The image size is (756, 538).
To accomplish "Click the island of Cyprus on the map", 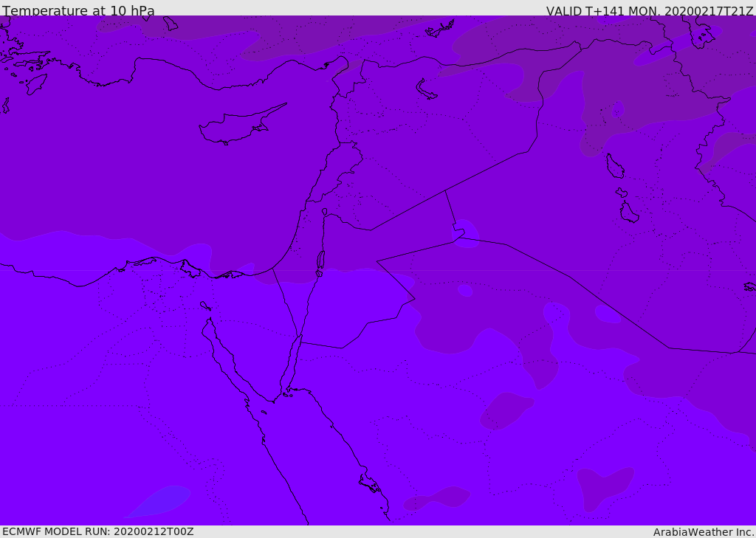I will 242,125.
